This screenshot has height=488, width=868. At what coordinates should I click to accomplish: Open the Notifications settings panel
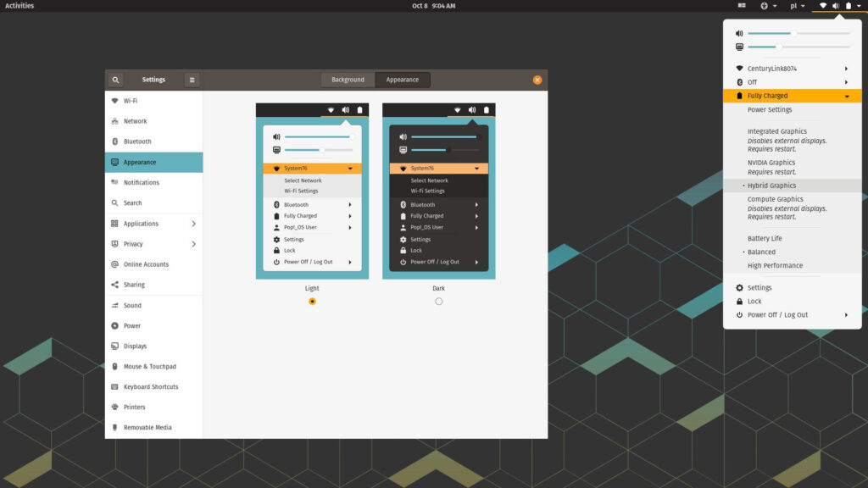(154, 183)
